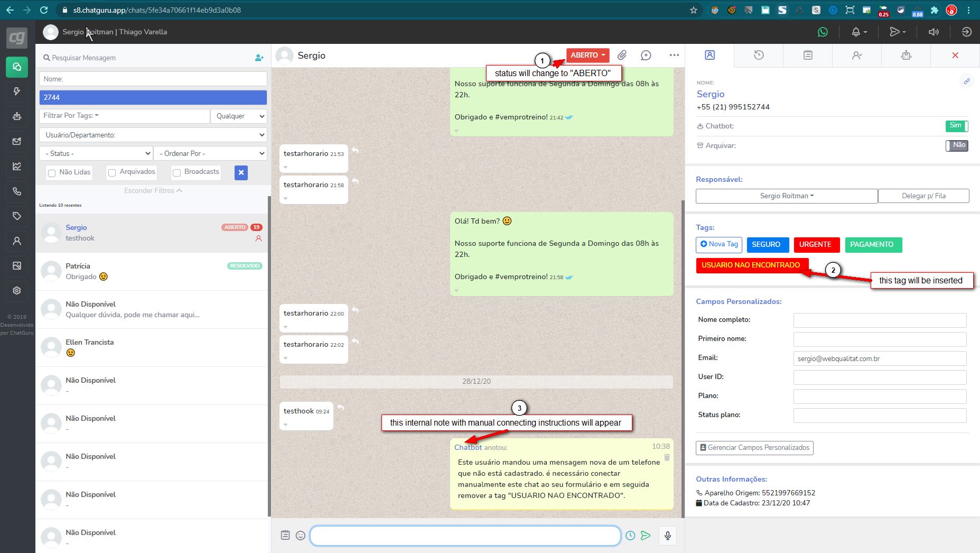
Task: Click the add contact icon
Action: [x=259, y=58]
